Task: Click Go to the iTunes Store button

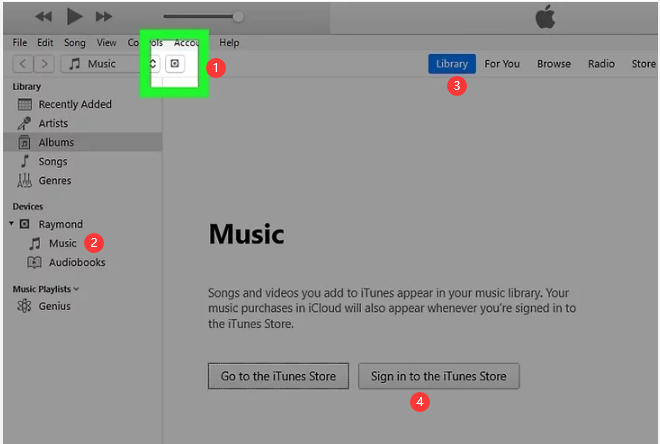Action: point(278,376)
